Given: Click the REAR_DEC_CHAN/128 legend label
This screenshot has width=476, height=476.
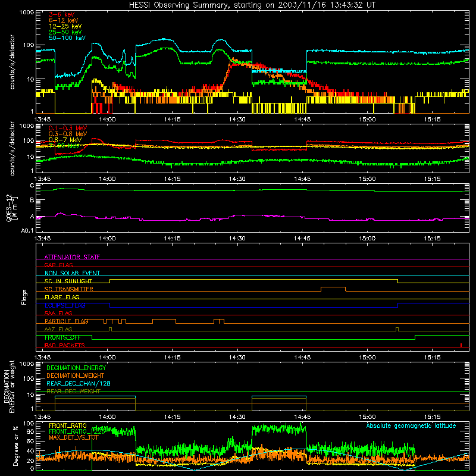Looking at the screenshot, I should 79,383.
